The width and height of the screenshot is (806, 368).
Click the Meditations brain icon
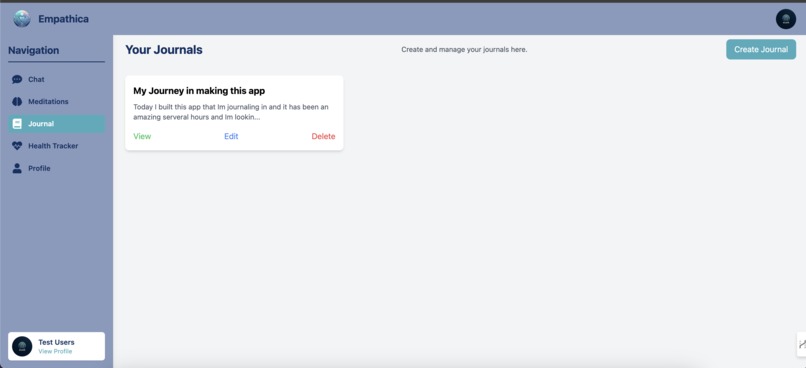(17, 102)
